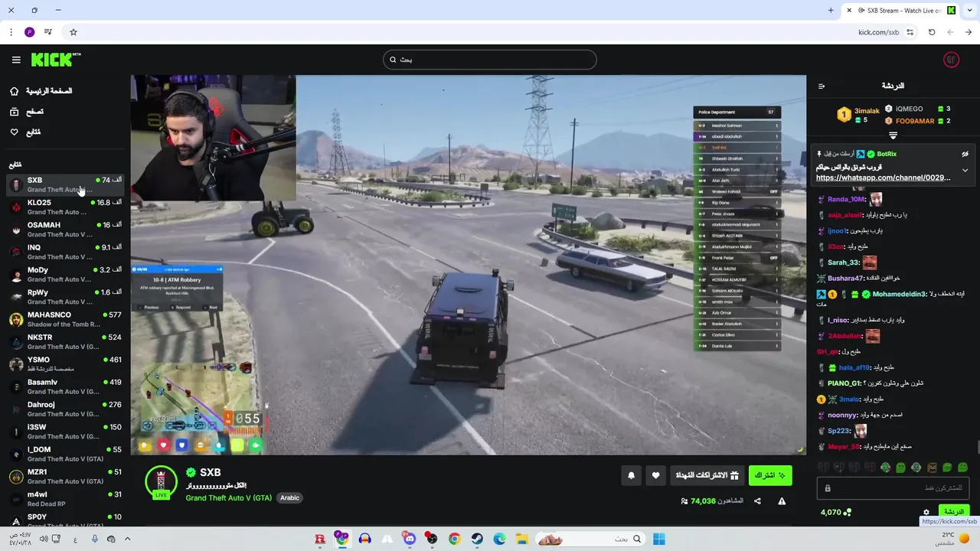Open KLO25 channel in sidebar
Viewport: 980px width, 551px height.
[x=65, y=207]
